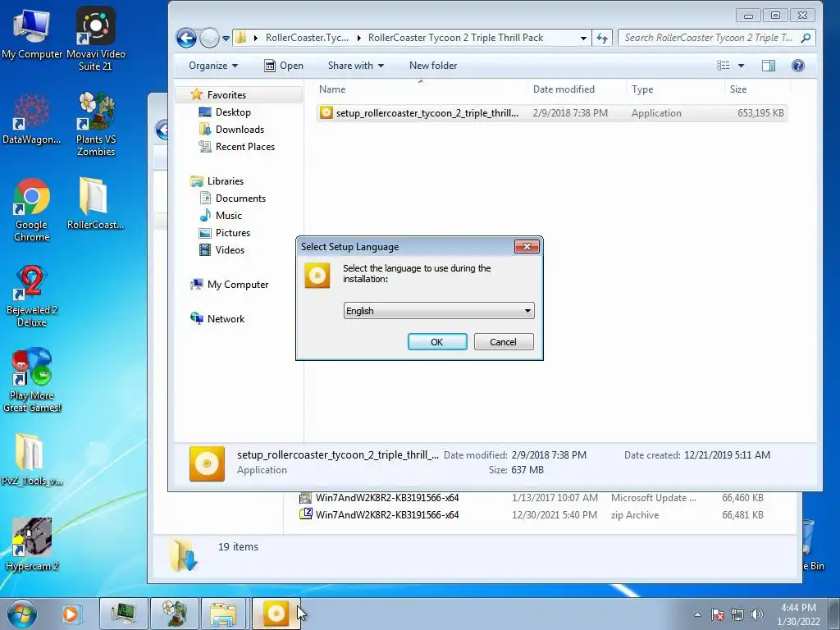Select setup_rollercoaster_tycoon_2_triple_thrill file
This screenshot has height=630, width=840.
pos(552,113)
